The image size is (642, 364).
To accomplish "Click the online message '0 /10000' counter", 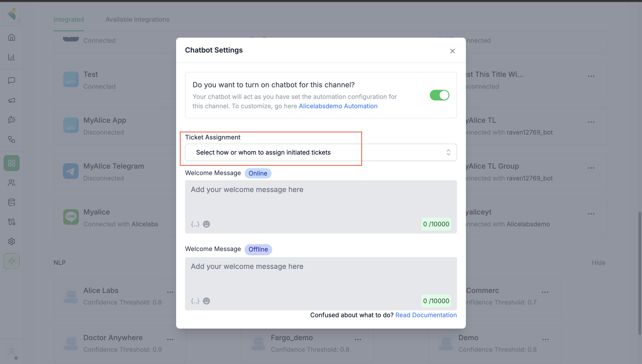I will (436, 224).
